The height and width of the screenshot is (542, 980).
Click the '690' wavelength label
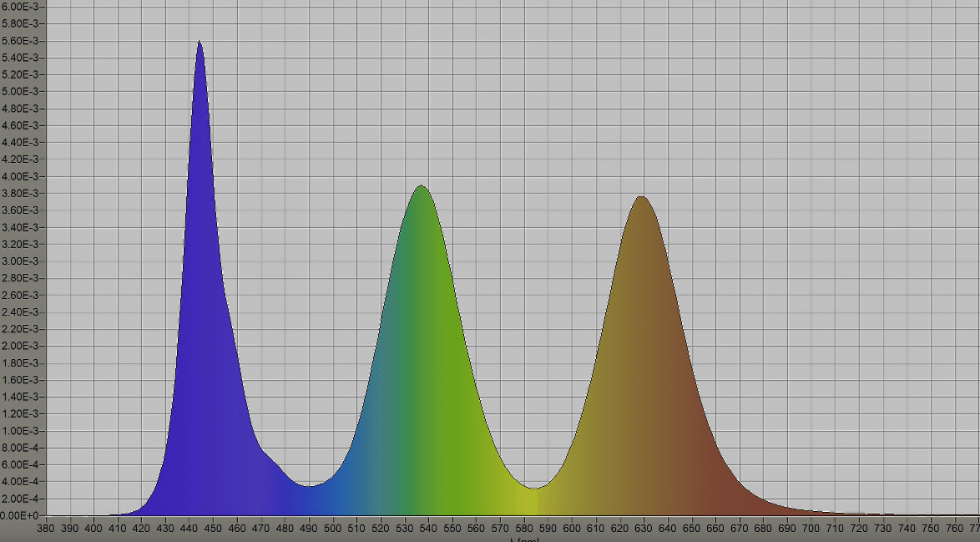pyautogui.click(x=787, y=529)
